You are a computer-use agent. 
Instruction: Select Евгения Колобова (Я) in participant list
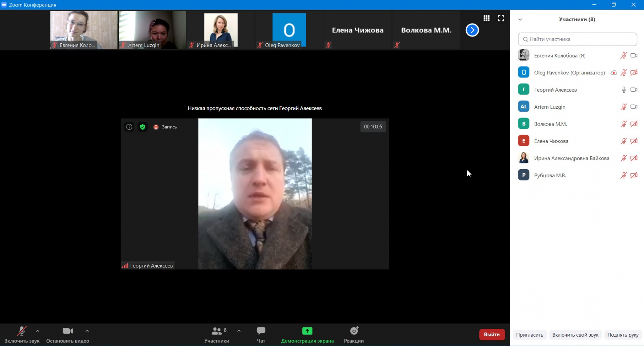pos(577,55)
